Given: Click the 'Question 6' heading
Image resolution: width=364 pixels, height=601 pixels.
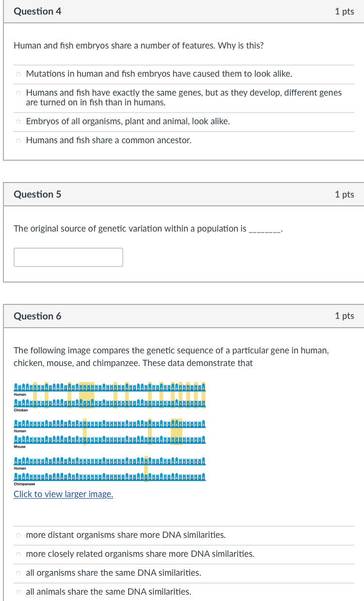Looking at the screenshot, I should tap(38, 316).
